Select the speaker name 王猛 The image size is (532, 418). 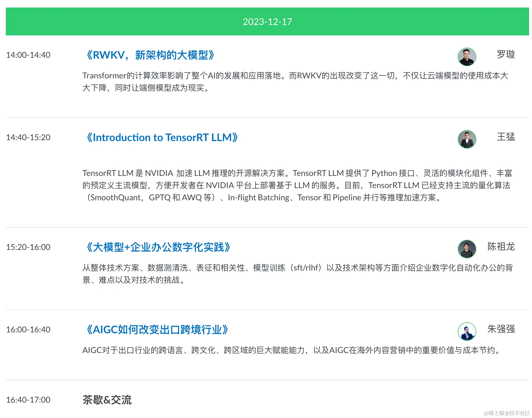[x=506, y=137]
